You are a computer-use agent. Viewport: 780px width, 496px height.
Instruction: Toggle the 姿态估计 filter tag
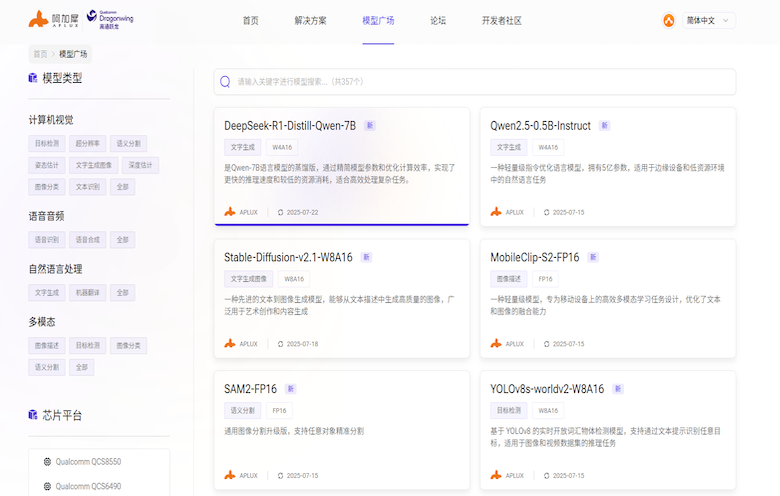point(47,165)
